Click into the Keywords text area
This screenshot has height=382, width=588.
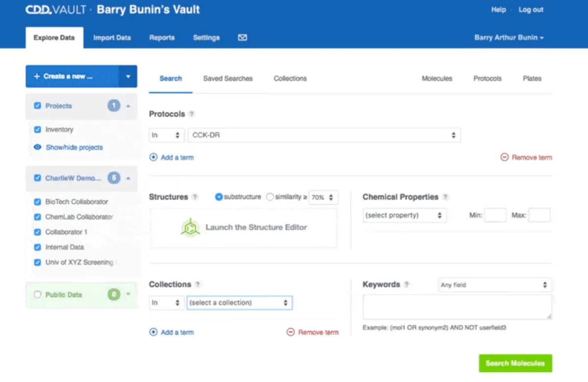[x=457, y=307]
